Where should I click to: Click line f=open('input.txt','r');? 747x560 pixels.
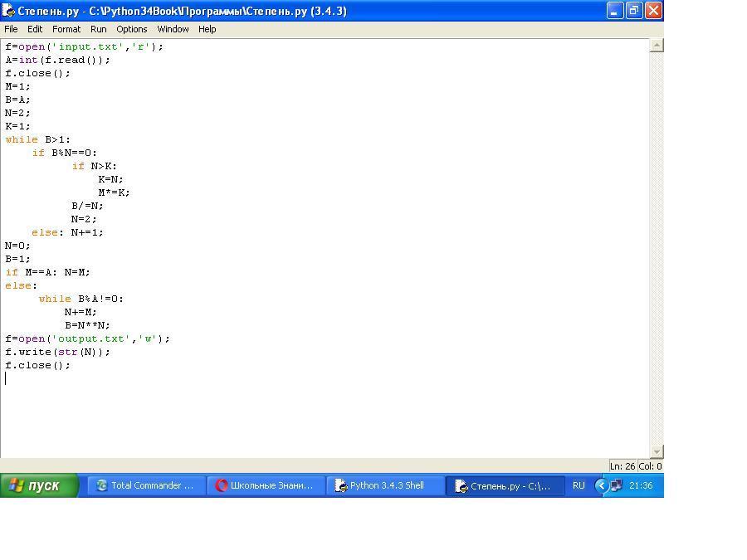(85, 46)
